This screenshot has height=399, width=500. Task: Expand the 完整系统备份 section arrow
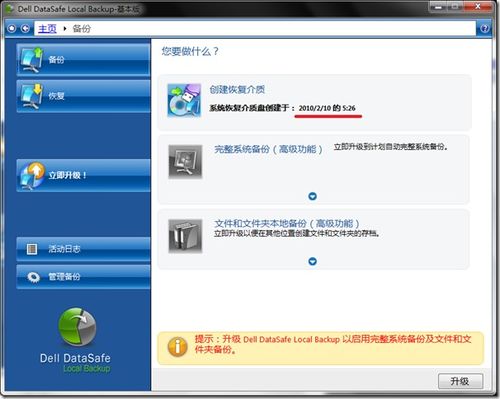coord(312,196)
